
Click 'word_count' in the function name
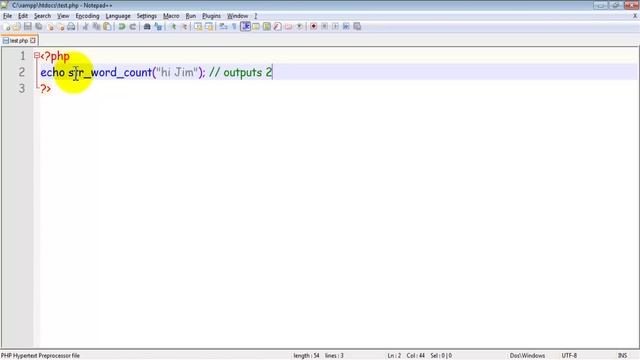(x=121, y=73)
